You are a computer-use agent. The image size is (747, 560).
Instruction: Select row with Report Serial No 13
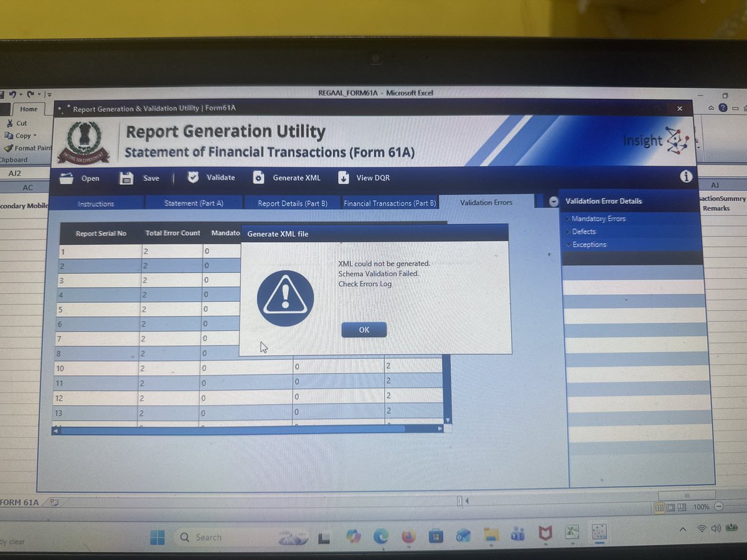pos(248,412)
